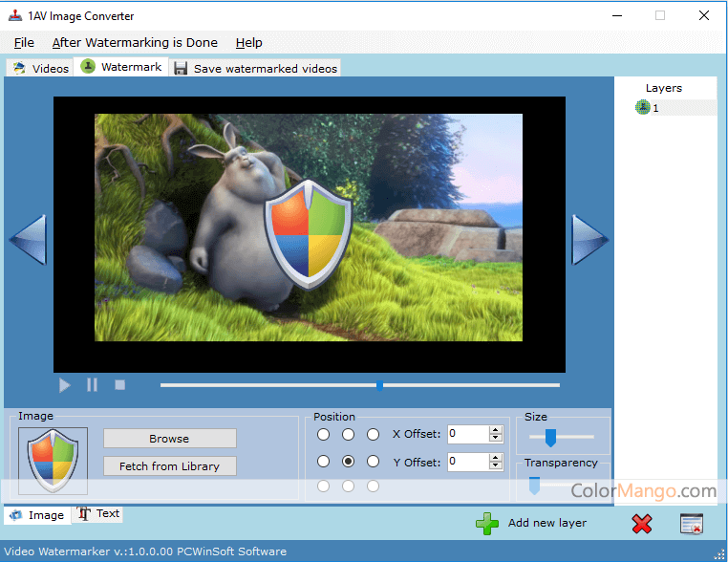Click the X Offset input field

tap(468, 434)
